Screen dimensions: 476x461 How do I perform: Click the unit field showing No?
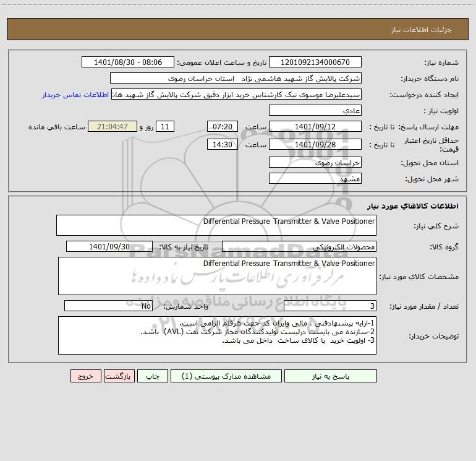pos(108,306)
